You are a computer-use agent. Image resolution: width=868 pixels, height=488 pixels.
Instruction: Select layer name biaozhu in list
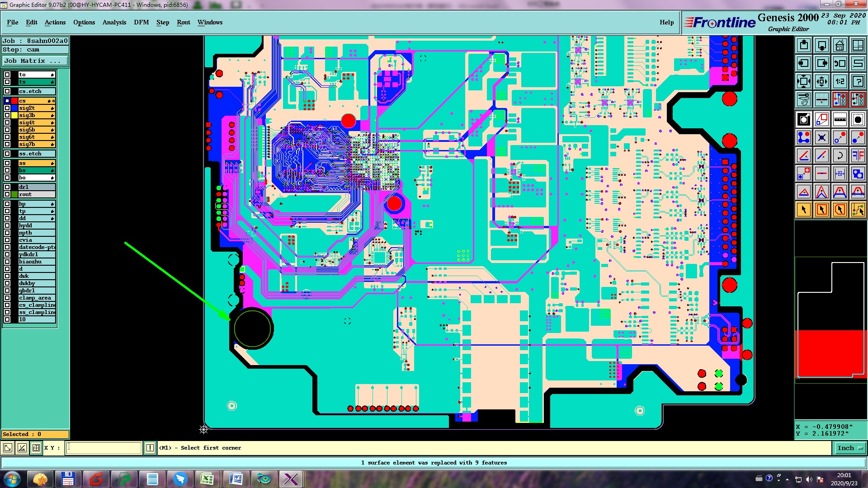tap(37, 262)
